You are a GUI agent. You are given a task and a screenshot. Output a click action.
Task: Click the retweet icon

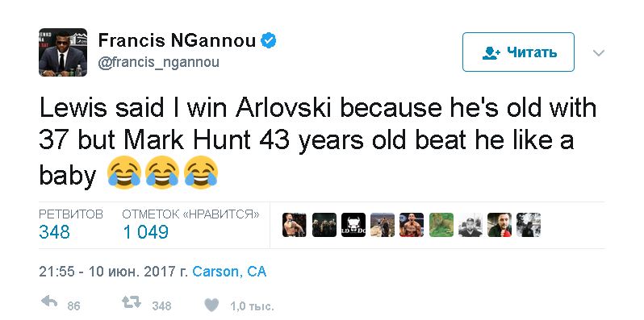tap(132, 302)
